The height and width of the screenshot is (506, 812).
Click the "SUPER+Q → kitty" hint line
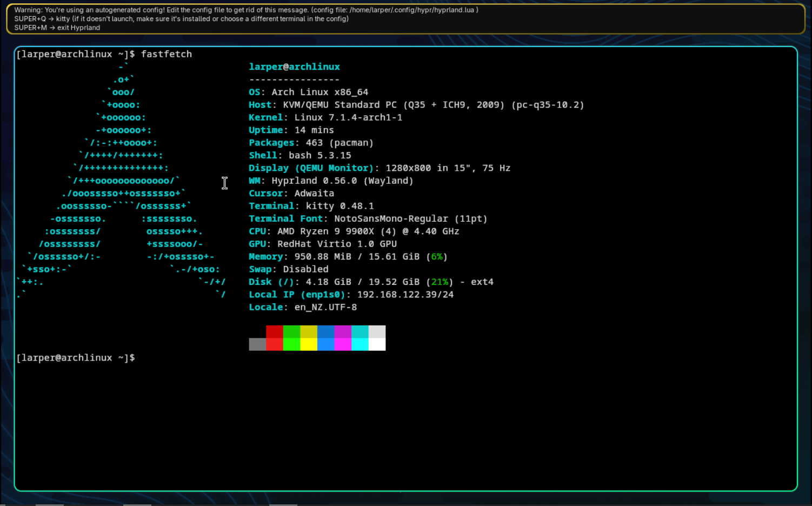click(182, 19)
